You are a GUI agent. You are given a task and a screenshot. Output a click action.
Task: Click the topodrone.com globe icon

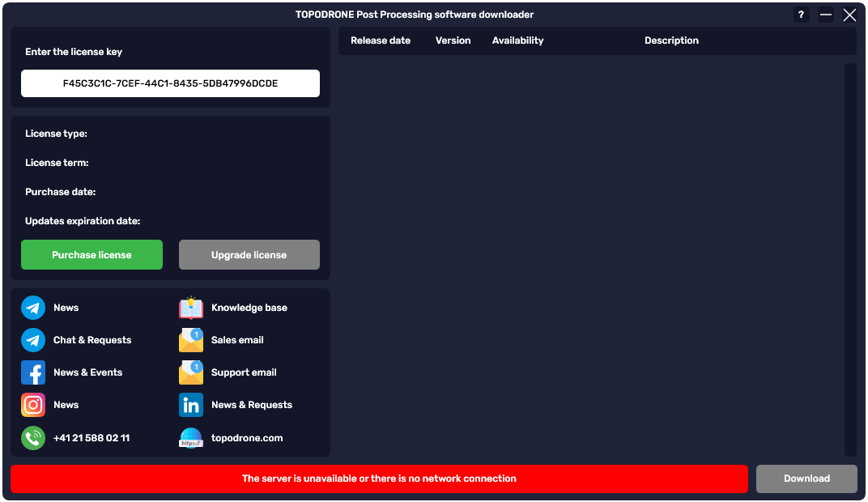(x=191, y=438)
